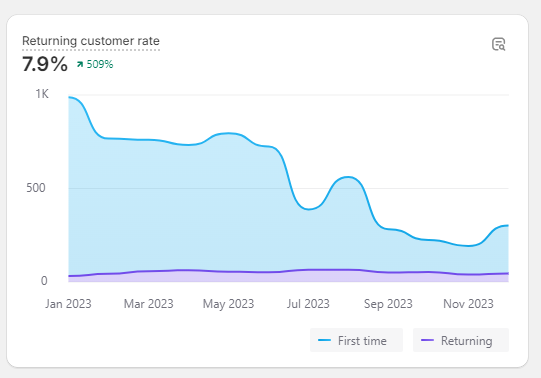Image resolution: width=541 pixels, height=378 pixels.
Task: Click the green upward trend arrow
Action: click(80, 64)
